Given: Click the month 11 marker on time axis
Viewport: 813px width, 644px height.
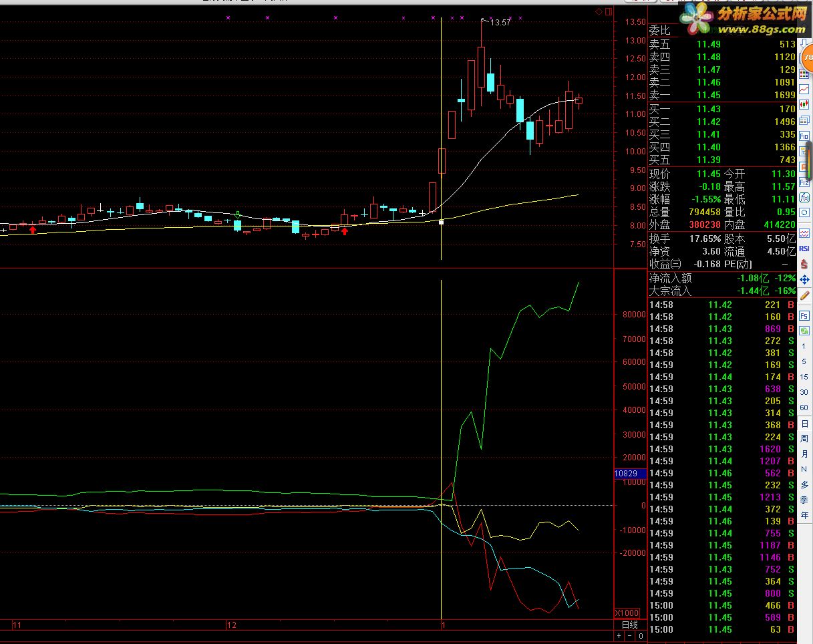Looking at the screenshot, I should click(17, 626).
